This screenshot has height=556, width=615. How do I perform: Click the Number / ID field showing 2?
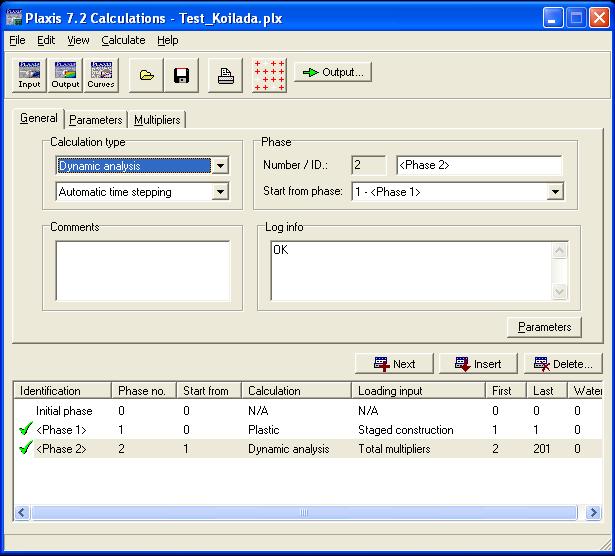[369, 165]
